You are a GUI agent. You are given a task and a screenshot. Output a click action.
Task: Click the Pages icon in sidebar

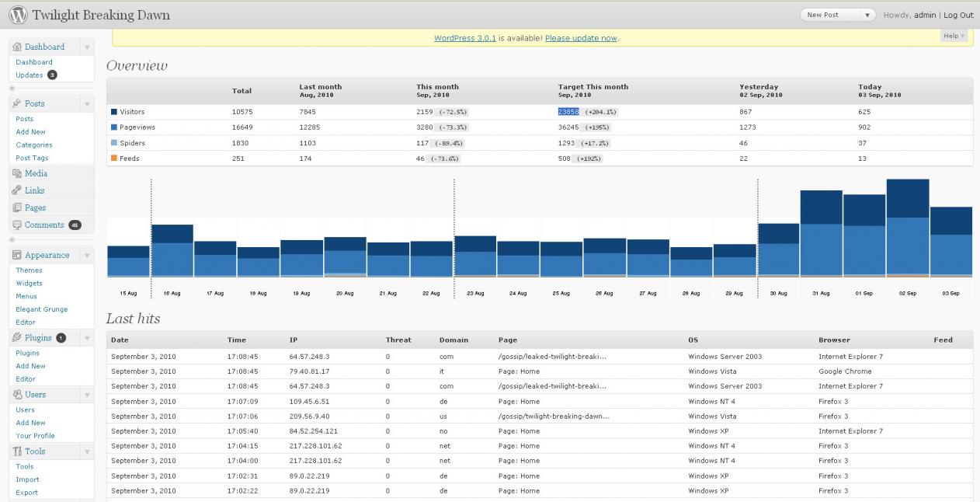tap(17, 207)
